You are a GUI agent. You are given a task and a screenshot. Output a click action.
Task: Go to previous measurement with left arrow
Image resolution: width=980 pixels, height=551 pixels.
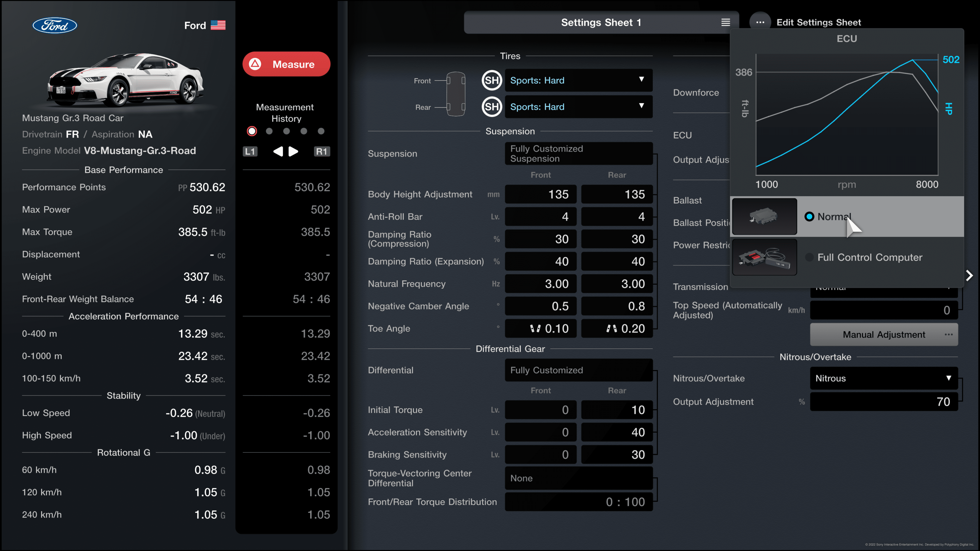[278, 151]
